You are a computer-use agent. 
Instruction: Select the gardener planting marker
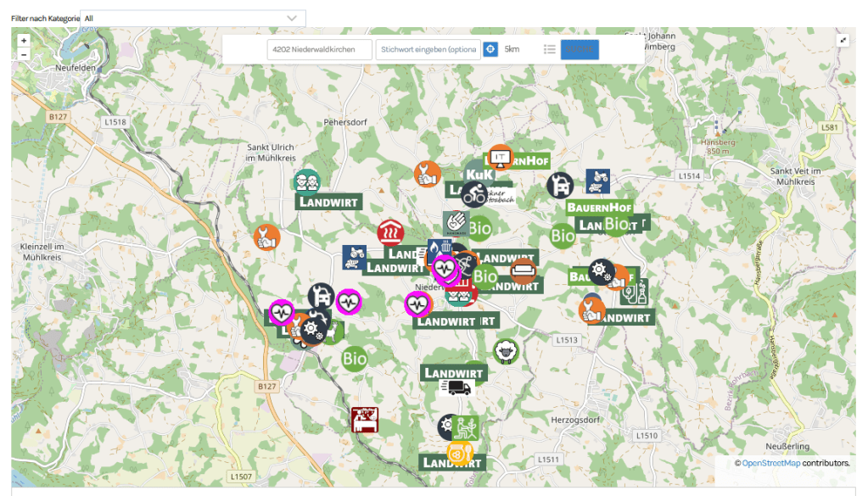coord(468,427)
